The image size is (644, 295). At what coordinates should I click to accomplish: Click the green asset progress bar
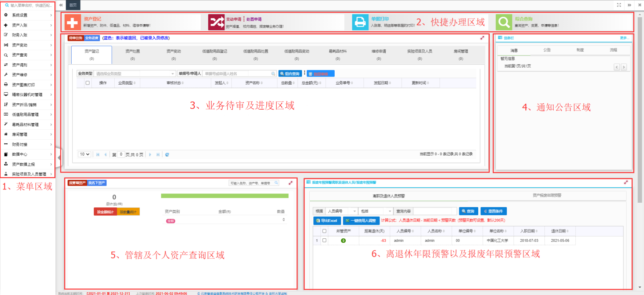click(x=224, y=196)
